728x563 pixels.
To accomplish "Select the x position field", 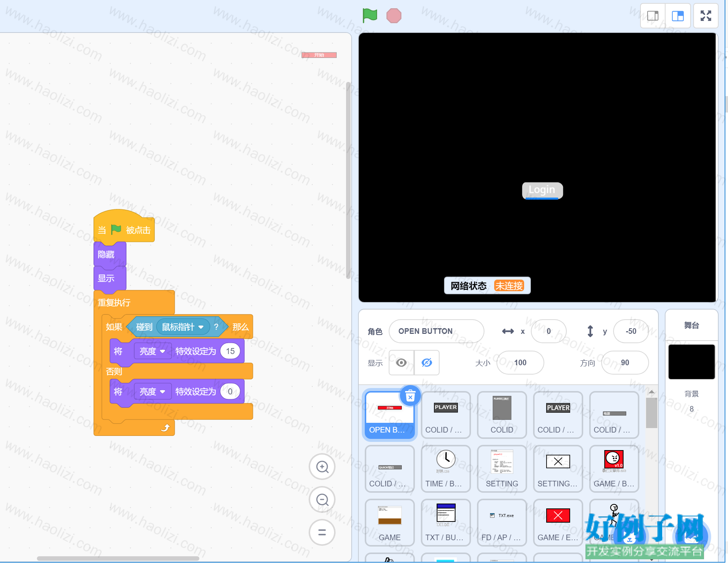I will pyautogui.click(x=549, y=331).
